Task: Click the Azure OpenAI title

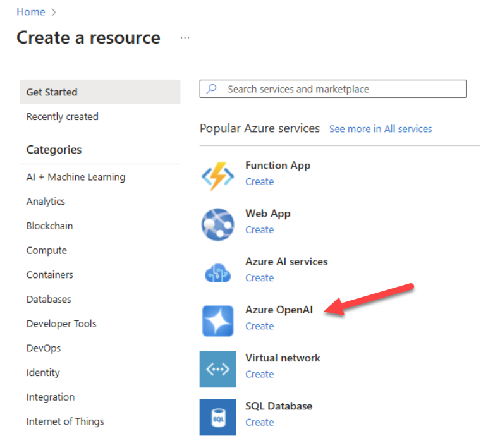Action: coord(279,310)
